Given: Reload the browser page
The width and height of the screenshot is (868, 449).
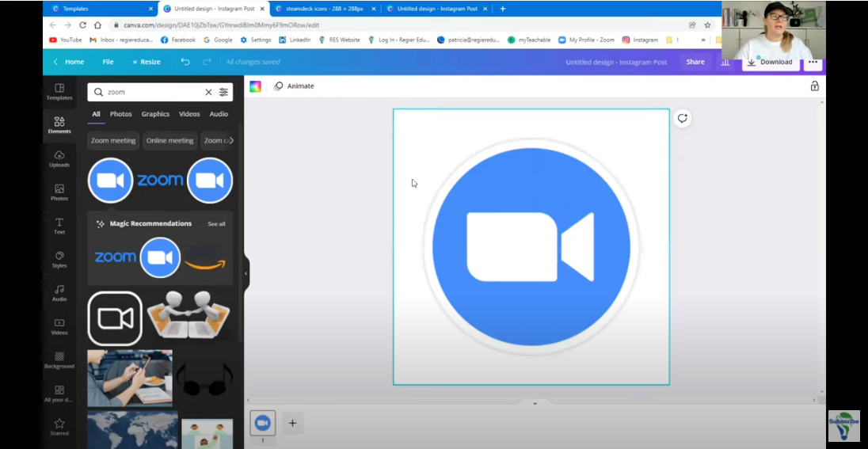Looking at the screenshot, I should (x=82, y=25).
